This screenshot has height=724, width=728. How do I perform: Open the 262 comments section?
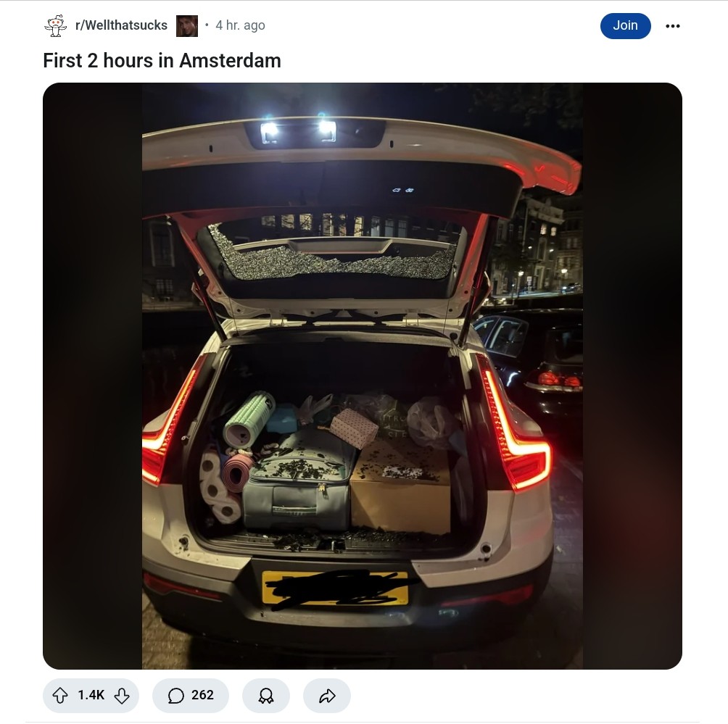pos(191,695)
